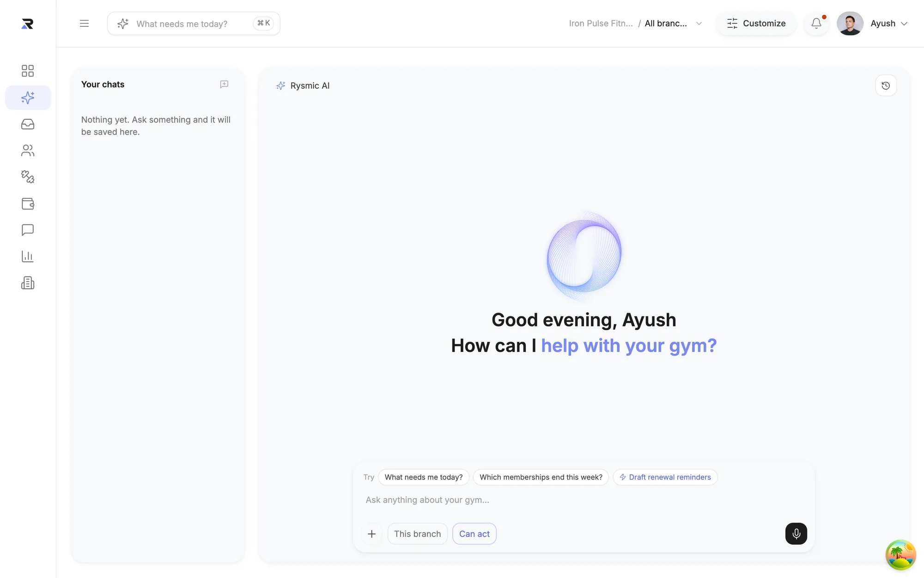924x578 pixels.
Task: Expand the All branches dropdown
Action: coord(673,23)
